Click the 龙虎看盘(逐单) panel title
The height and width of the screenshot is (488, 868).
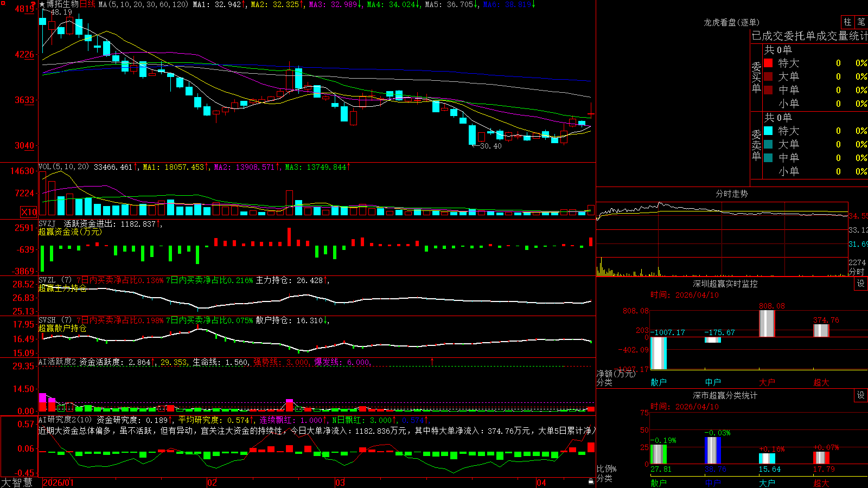(x=731, y=22)
